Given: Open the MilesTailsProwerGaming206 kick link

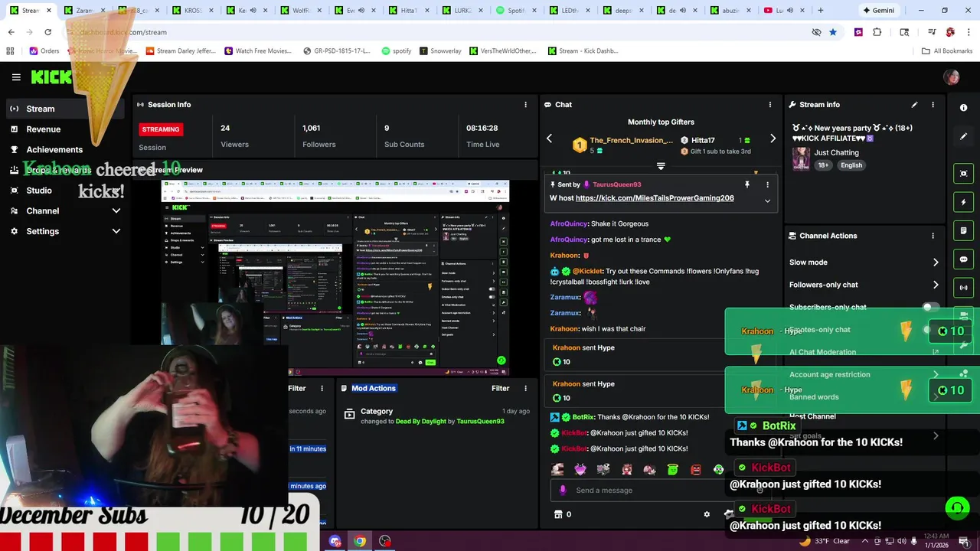Looking at the screenshot, I should coord(655,198).
